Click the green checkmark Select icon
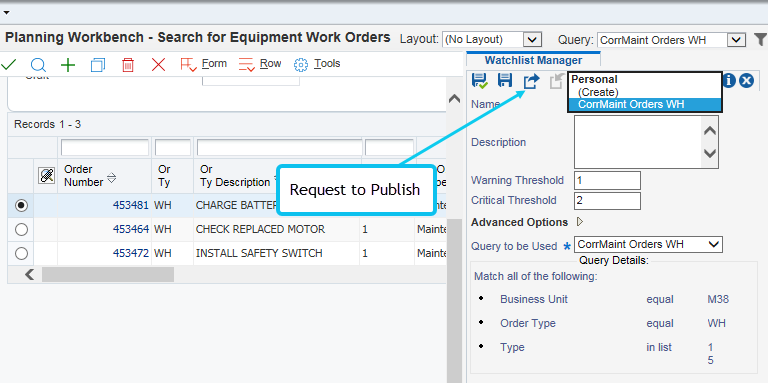 [8, 65]
